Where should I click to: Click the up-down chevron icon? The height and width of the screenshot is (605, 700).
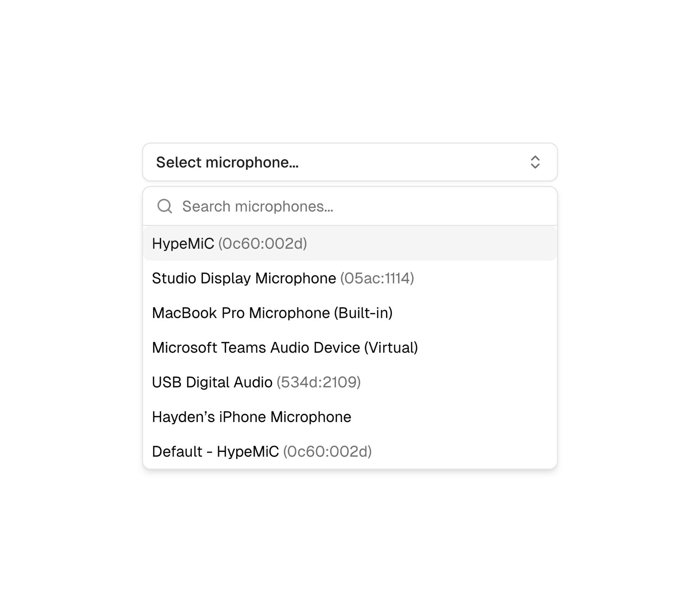coord(534,162)
